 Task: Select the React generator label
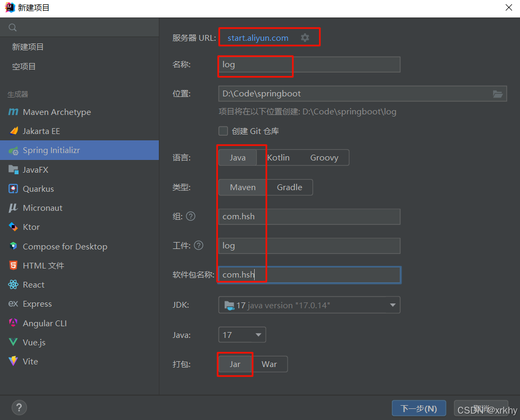(x=33, y=284)
